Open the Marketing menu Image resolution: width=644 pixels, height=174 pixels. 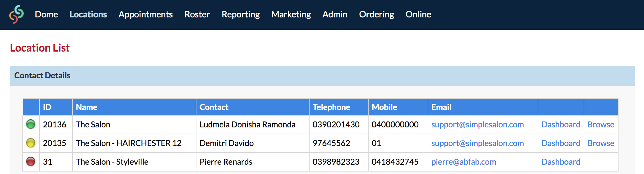click(x=291, y=14)
